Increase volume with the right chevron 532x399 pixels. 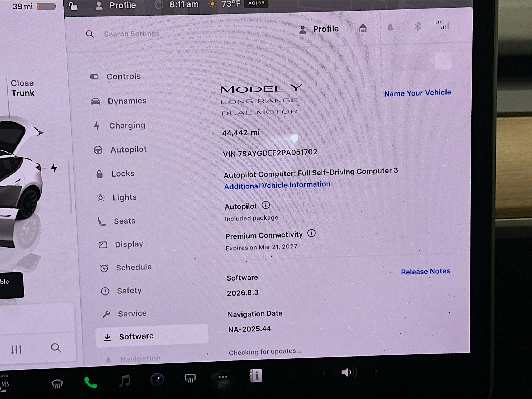pyautogui.click(x=376, y=371)
